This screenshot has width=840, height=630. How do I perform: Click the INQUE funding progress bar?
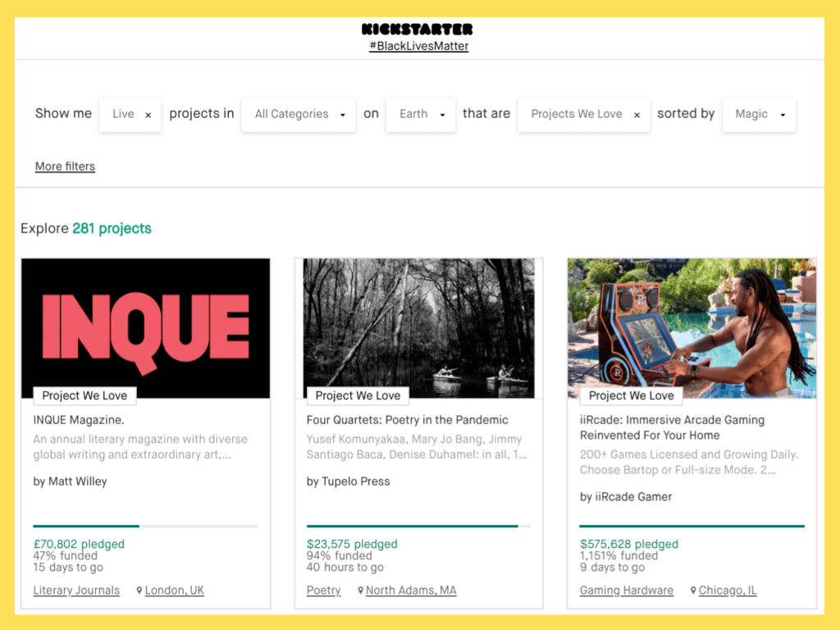(146, 526)
